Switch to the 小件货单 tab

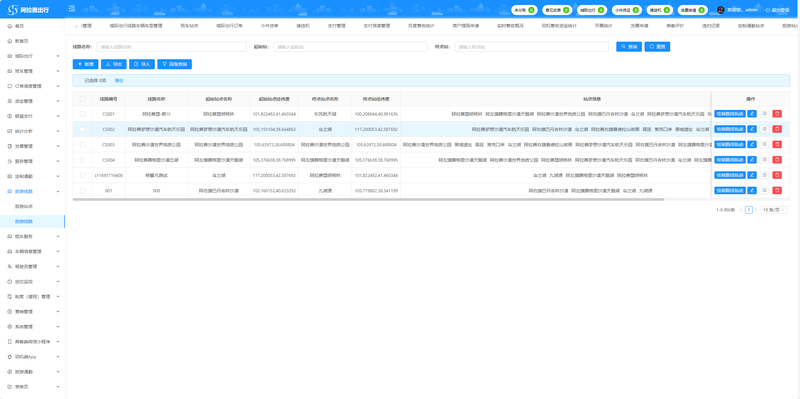coord(269,26)
